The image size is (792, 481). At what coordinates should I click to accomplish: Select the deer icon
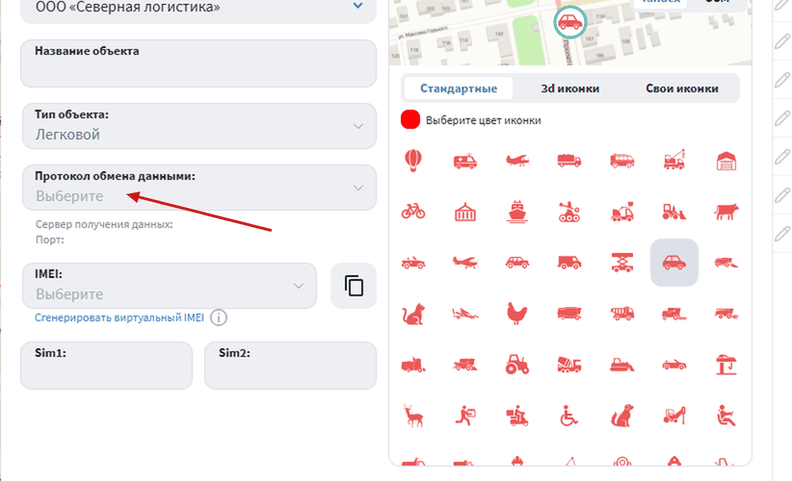413,416
